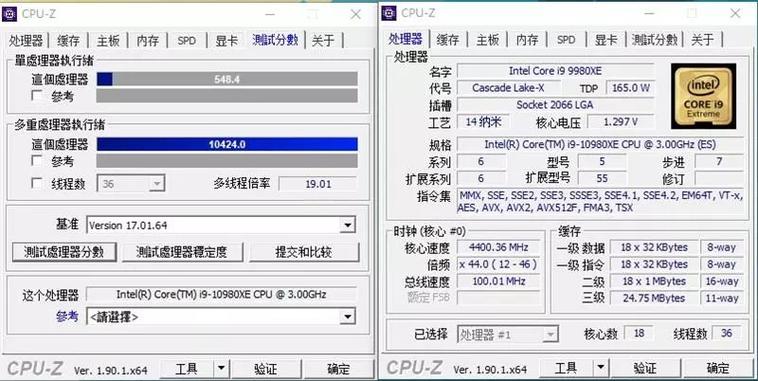Click the CPU-Z app icon in right window title bar
758x381 pixels.
(x=389, y=13)
